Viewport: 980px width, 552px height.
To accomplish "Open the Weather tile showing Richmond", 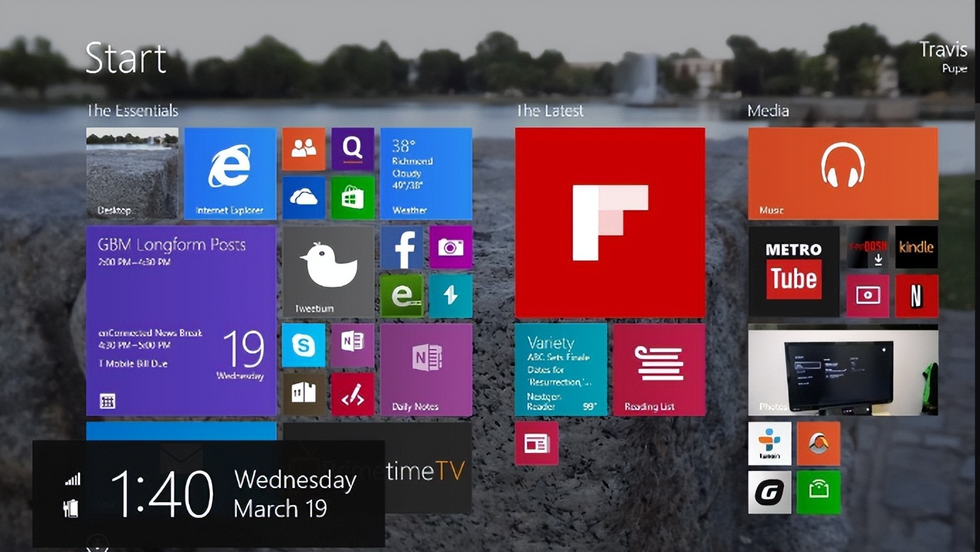I will (x=425, y=172).
